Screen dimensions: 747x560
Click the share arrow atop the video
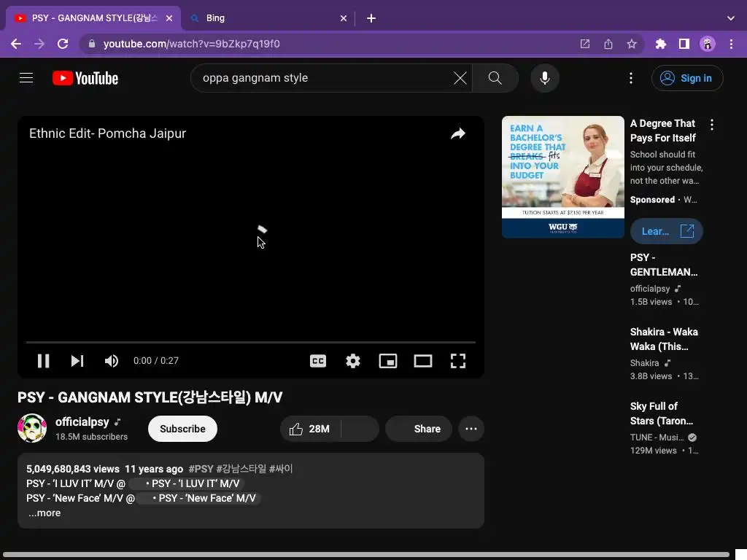click(458, 134)
